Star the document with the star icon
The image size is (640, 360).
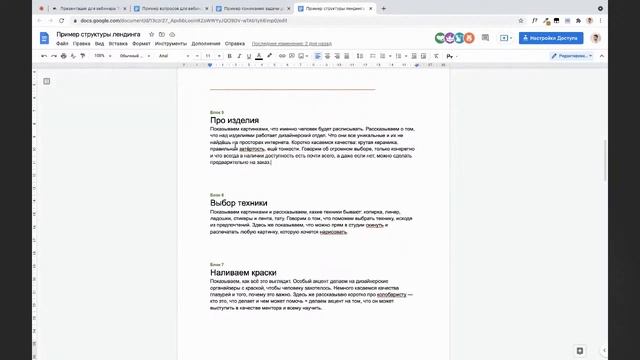pyautogui.click(x=151, y=35)
